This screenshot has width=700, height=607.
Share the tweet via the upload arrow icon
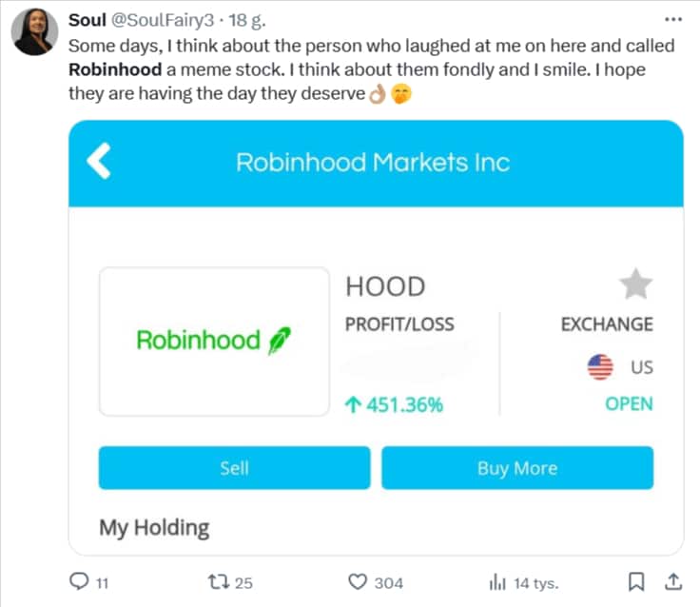pyautogui.click(x=671, y=580)
